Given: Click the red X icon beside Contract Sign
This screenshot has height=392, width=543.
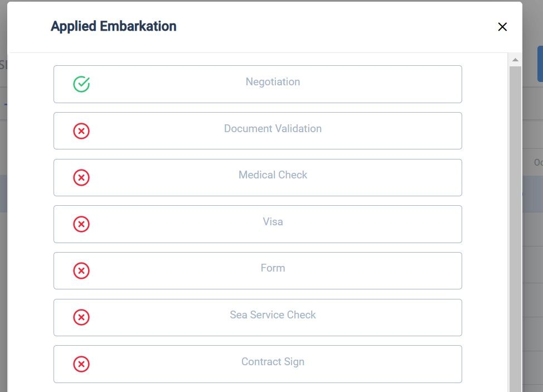Looking at the screenshot, I should click(x=81, y=364).
